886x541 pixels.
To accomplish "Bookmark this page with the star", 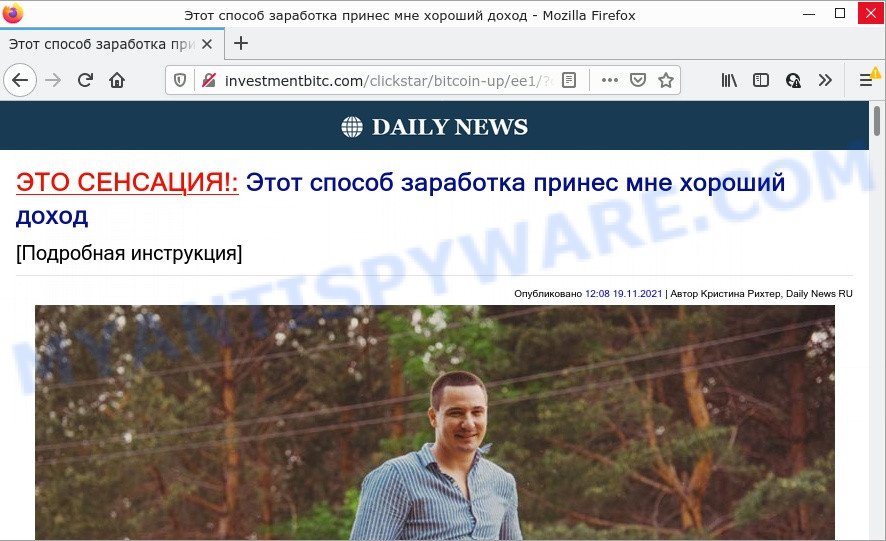I will tap(666, 80).
